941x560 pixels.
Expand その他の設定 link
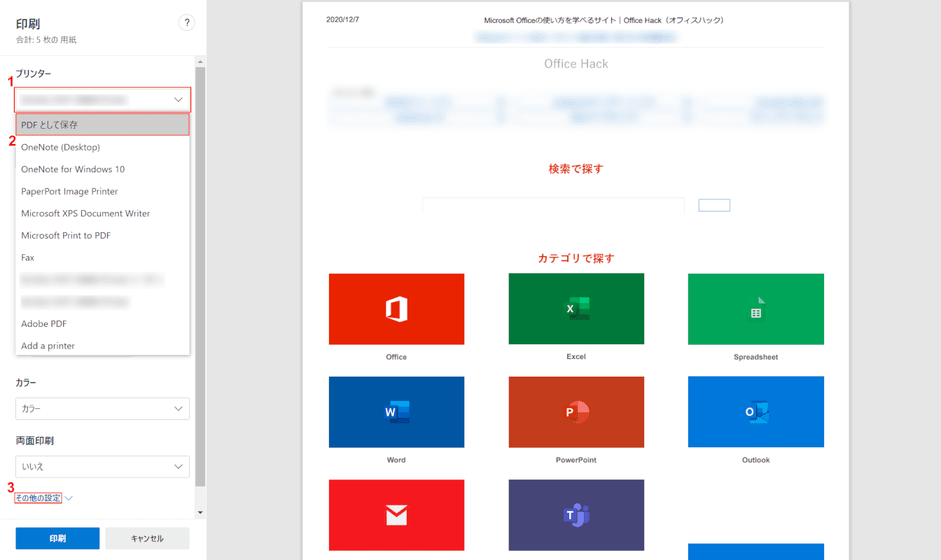tap(39, 498)
